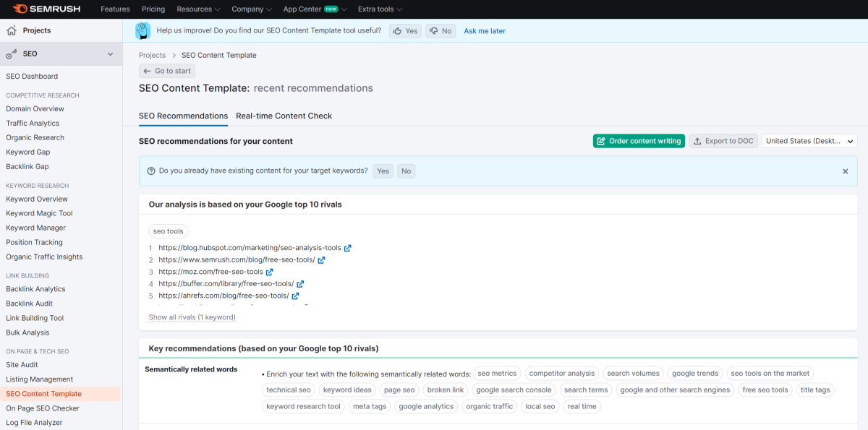Switch to SEO Recommendations tab
The width and height of the screenshot is (868, 430).
[x=183, y=116]
